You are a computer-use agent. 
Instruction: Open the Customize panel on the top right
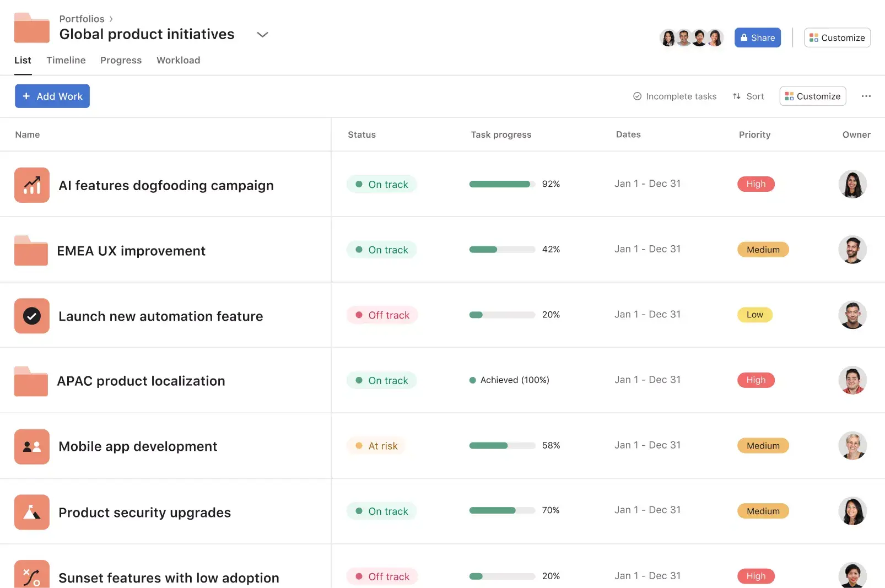click(x=837, y=37)
